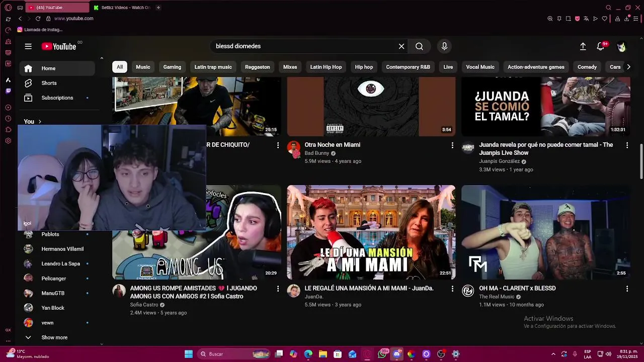Viewport: 644px width, 362px height.
Task: Clear the search box with the X
Action: click(x=401, y=46)
